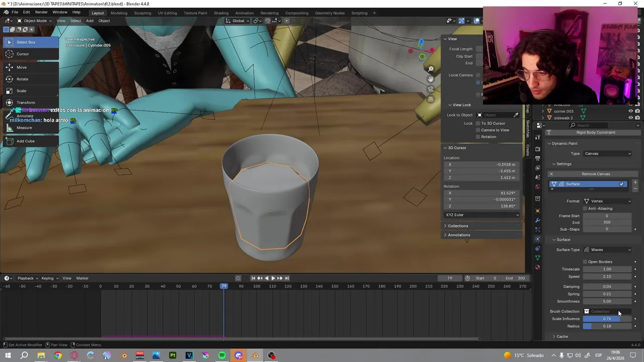Toggle the Surface canvas active checkbox
This screenshot has height=362, width=644.
pos(621,184)
